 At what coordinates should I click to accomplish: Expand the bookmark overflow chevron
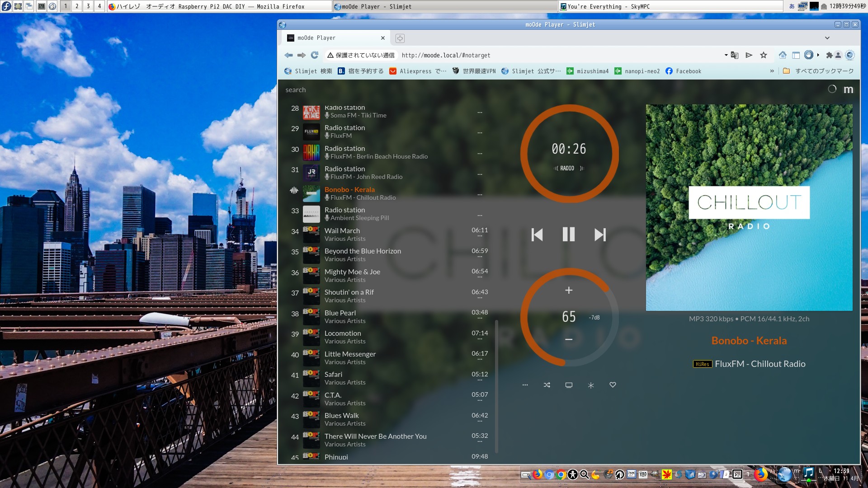tap(772, 71)
